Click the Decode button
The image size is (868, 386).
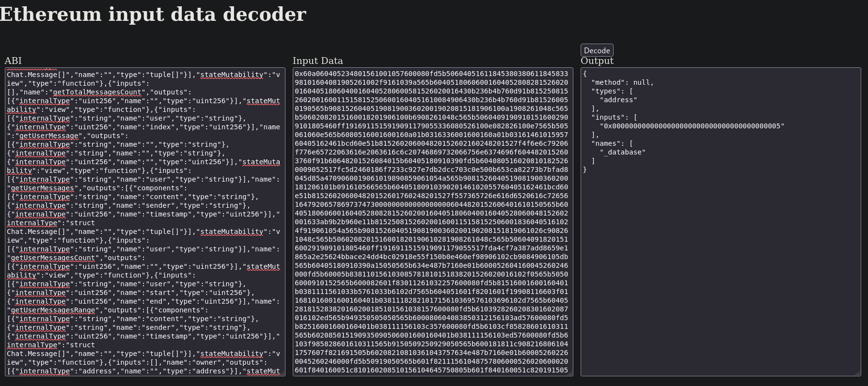click(597, 50)
